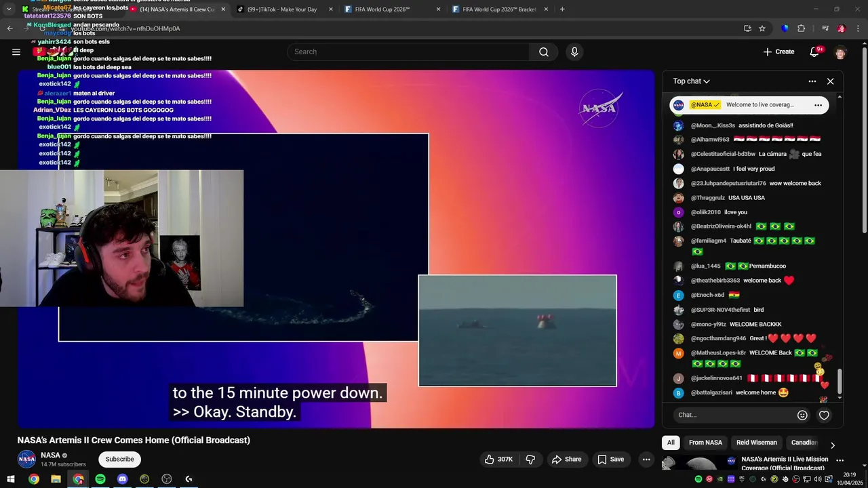This screenshot has height=488, width=868.
Task: Click the Create button
Action: point(778,52)
